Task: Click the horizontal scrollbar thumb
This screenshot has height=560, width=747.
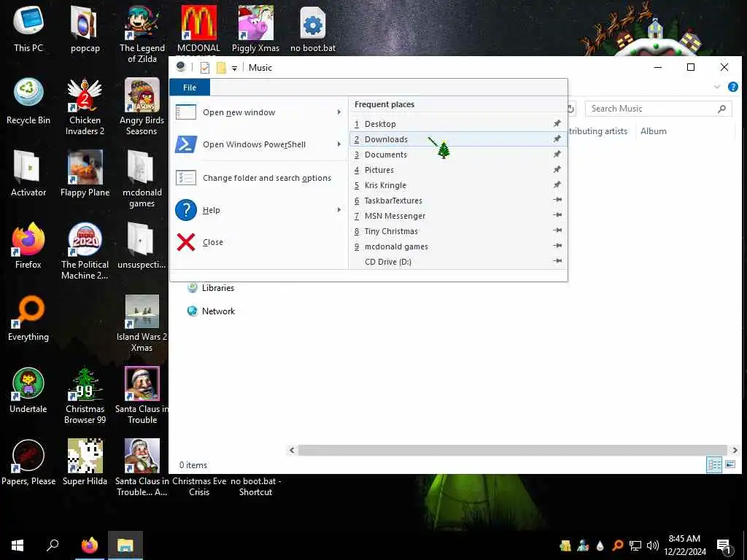Action: click(x=512, y=450)
